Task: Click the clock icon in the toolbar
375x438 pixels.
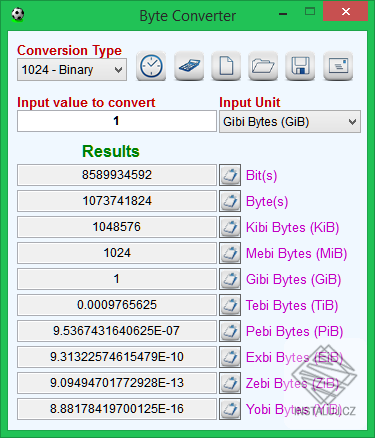Action: [x=151, y=66]
